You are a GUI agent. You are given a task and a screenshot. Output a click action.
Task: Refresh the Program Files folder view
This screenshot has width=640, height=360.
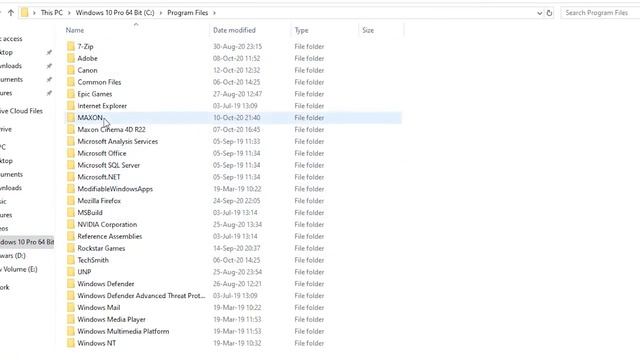(549, 13)
